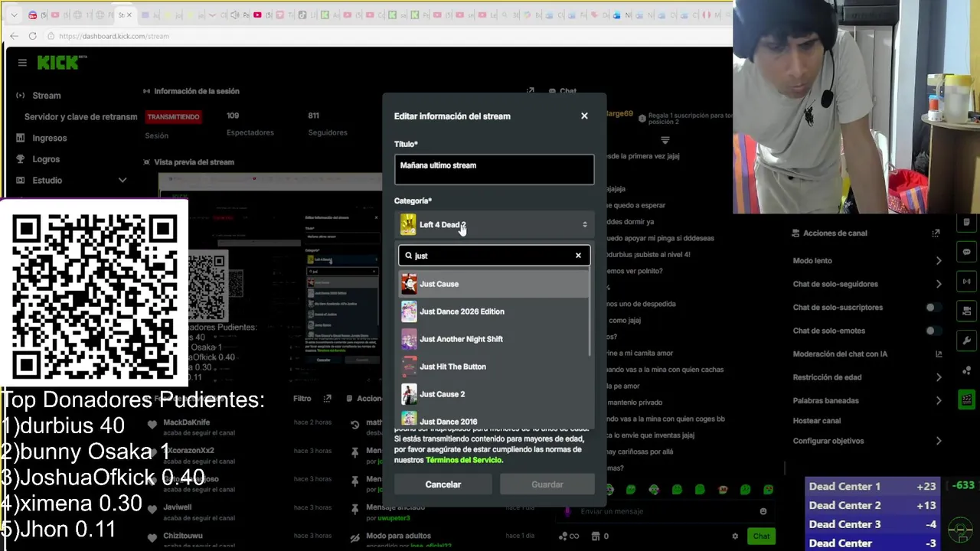Image resolution: width=980 pixels, height=551 pixels.
Task: Click the Stream sidebar icon
Action: pos(20,96)
